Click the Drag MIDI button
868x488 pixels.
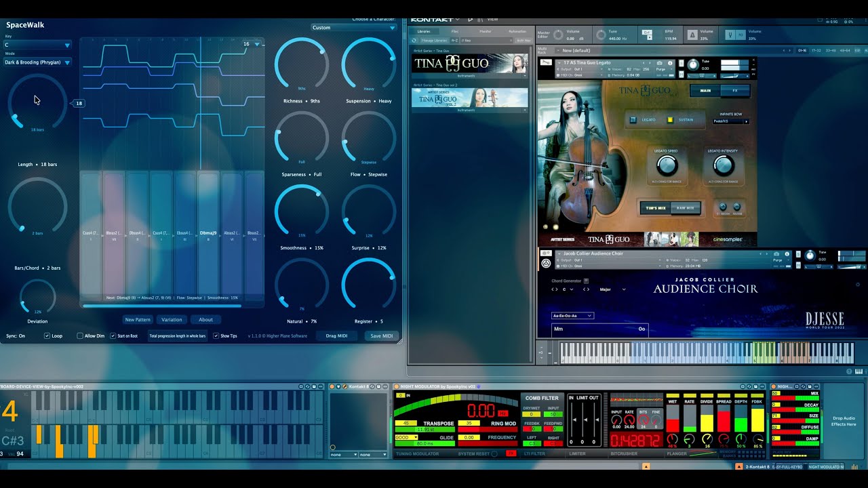(336, 335)
